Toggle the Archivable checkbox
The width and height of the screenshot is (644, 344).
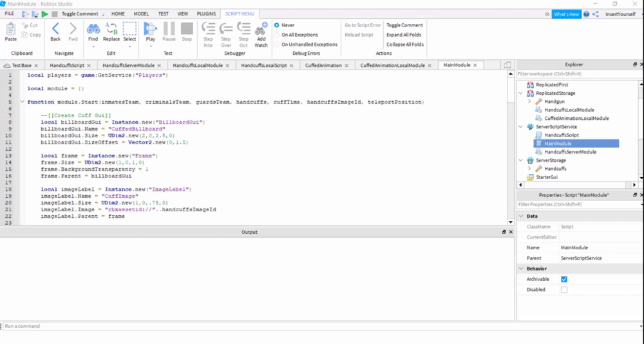click(x=564, y=279)
